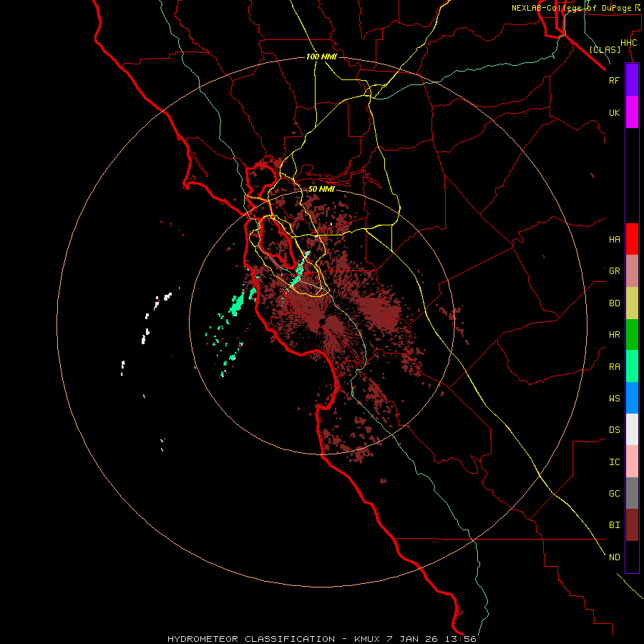The width and height of the screenshot is (644, 644).
Task: Click the ND legend label
Action: (614, 557)
